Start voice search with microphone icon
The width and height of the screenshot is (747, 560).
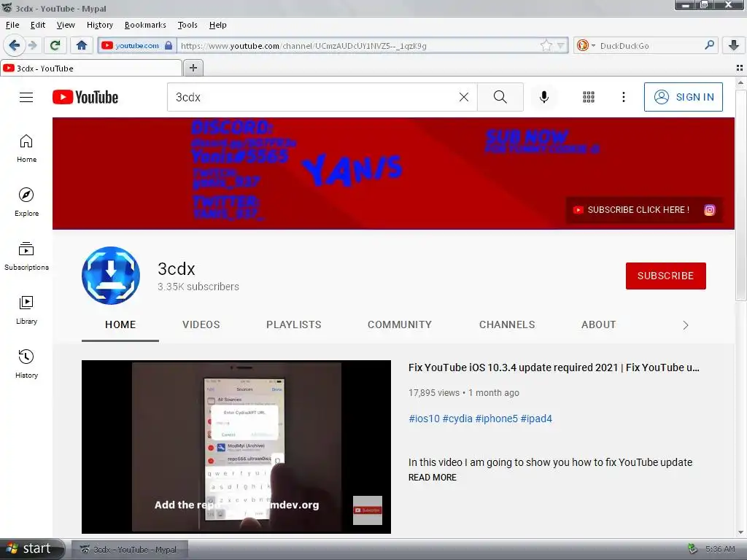(x=543, y=97)
